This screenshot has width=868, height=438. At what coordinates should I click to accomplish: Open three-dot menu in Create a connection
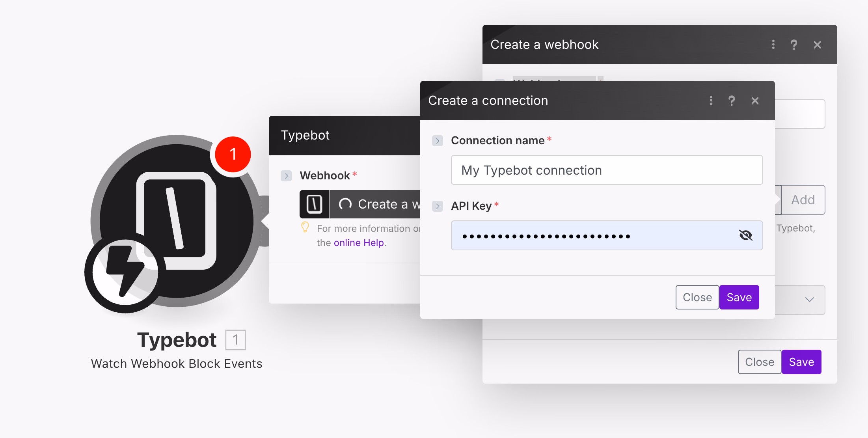711,101
